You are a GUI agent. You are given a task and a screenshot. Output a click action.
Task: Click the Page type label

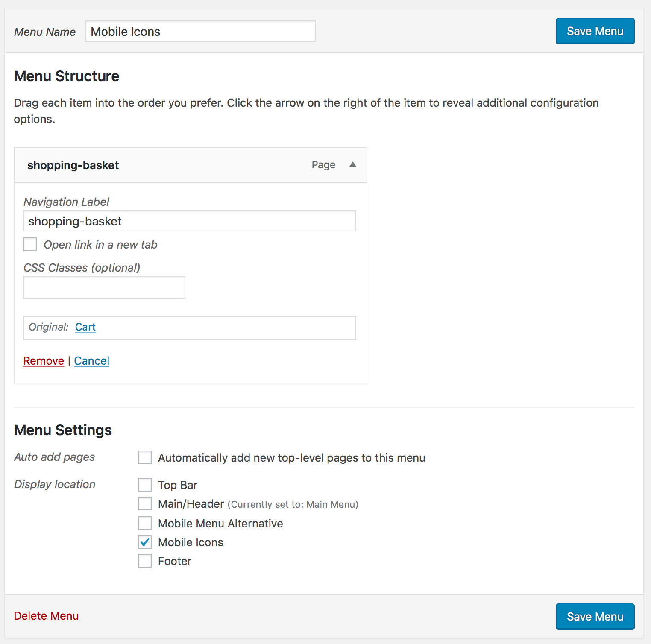[323, 165]
